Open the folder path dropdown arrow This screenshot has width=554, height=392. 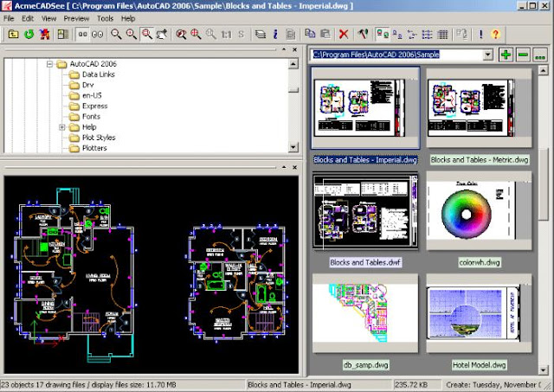tap(488, 55)
